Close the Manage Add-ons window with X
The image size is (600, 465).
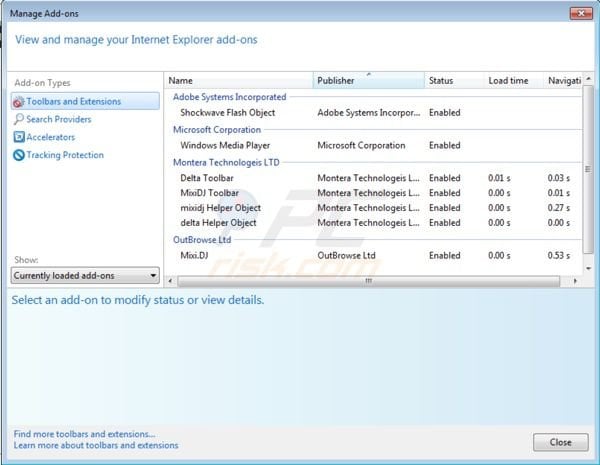[581, 13]
